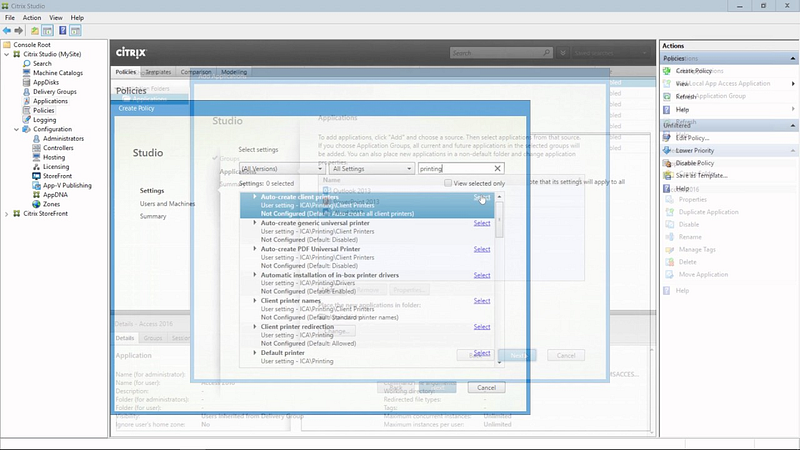Open the All Versions dropdown

click(282, 168)
